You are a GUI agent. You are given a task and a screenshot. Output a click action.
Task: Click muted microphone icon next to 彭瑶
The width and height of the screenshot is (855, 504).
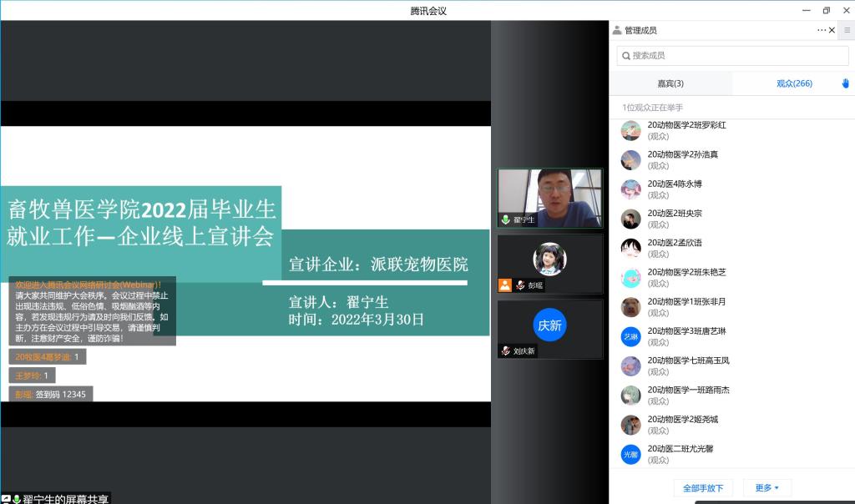click(520, 285)
